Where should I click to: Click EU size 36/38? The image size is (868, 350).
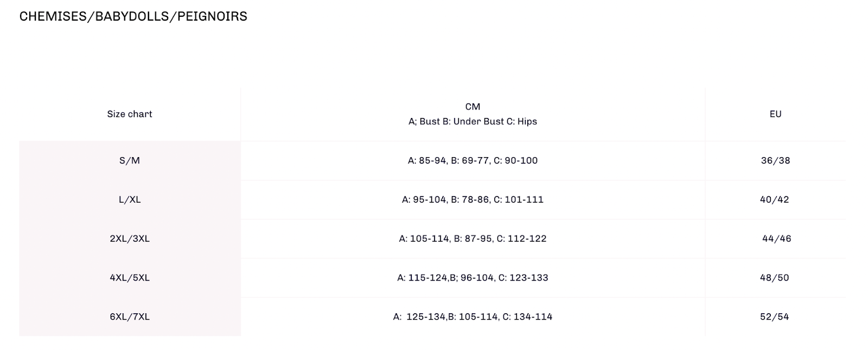(x=775, y=160)
